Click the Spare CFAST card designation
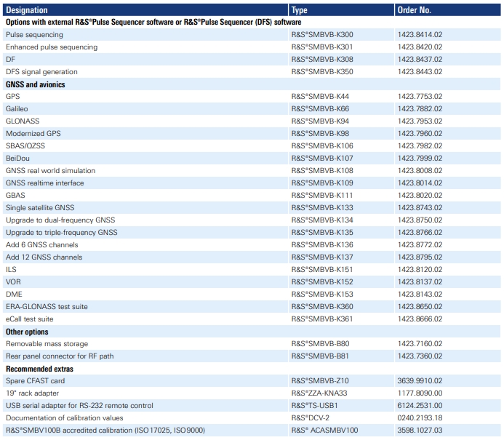This screenshot has width=504, height=440. pyautogui.click(x=36, y=381)
